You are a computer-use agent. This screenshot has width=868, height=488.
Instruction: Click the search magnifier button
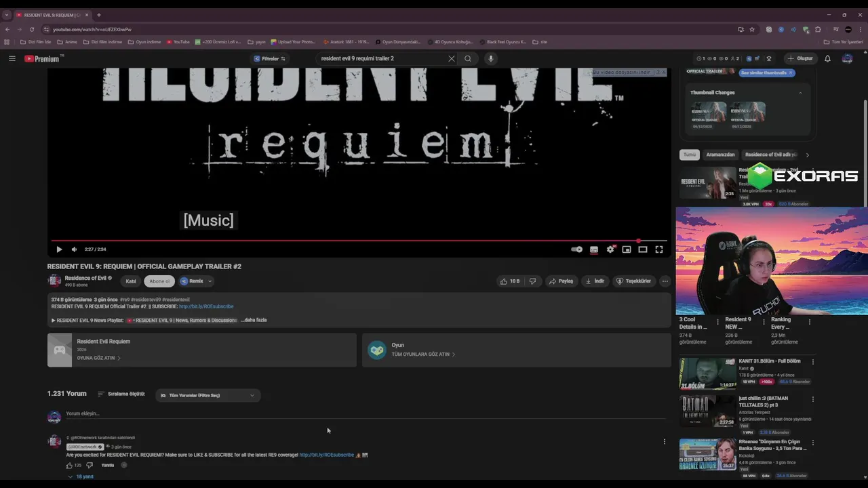[x=468, y=59]
